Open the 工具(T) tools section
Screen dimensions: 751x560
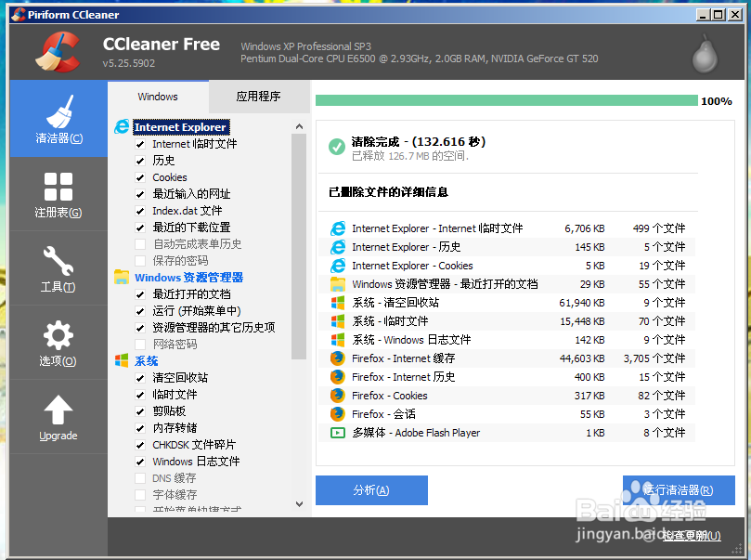58,268
